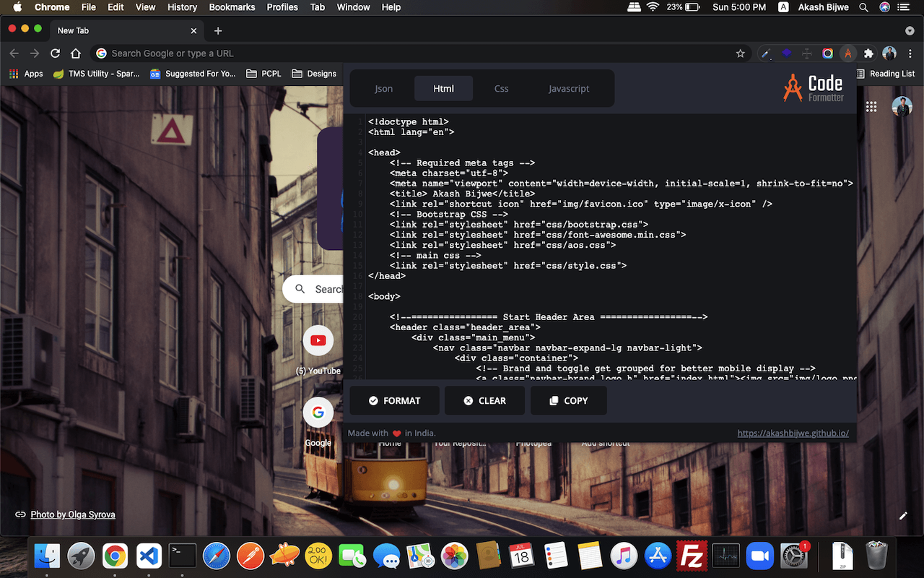
Task: Click the blue layered cube extension icon
Action: click(x=787, y=53)
